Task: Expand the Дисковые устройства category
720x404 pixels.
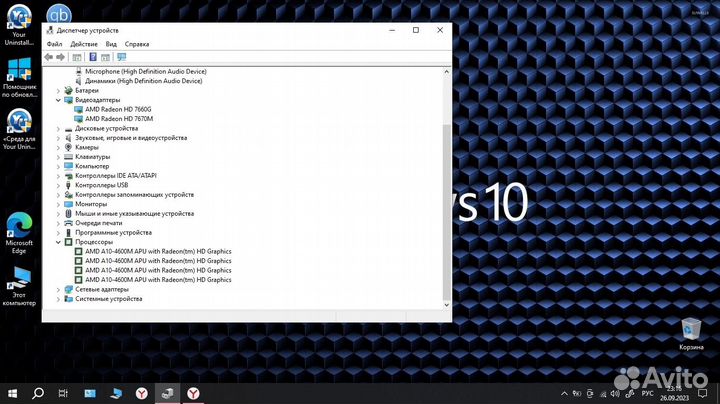Action: 58,129
